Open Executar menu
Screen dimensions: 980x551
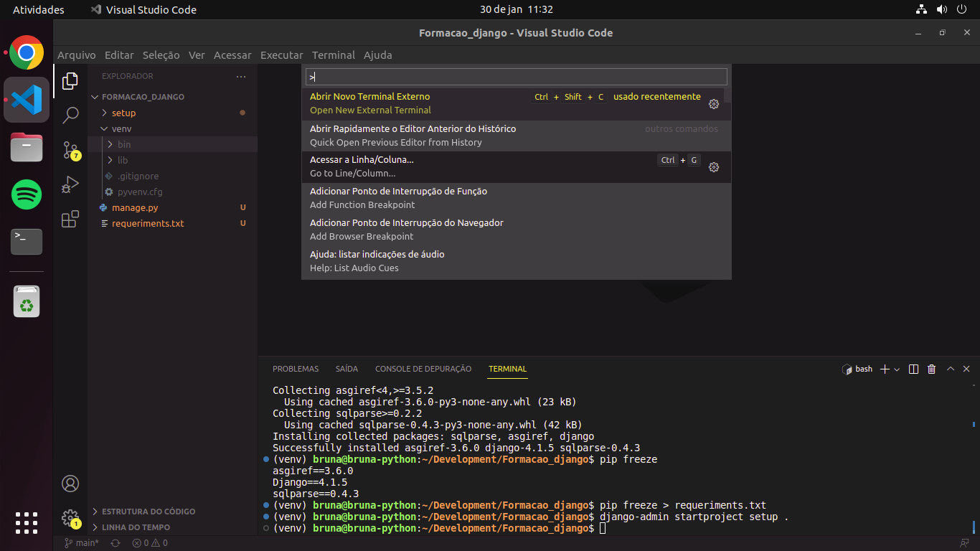[x=281, y=55]
